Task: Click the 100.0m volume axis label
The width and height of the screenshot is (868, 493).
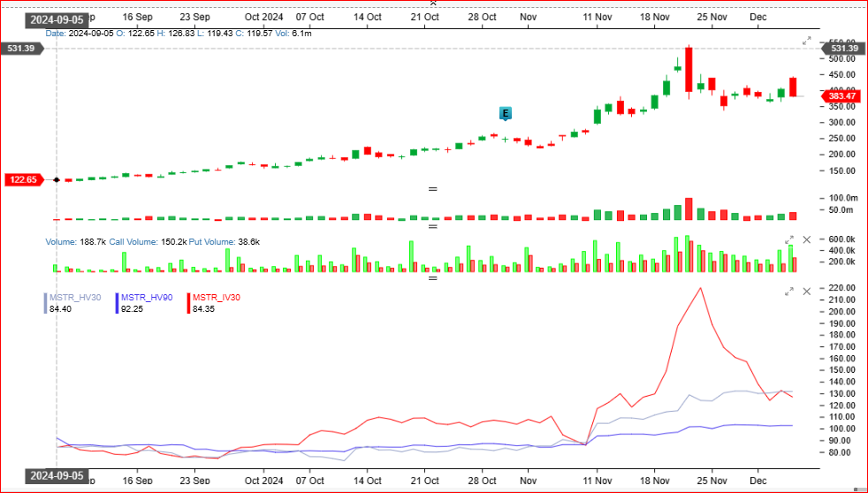Action: [843, 198]
